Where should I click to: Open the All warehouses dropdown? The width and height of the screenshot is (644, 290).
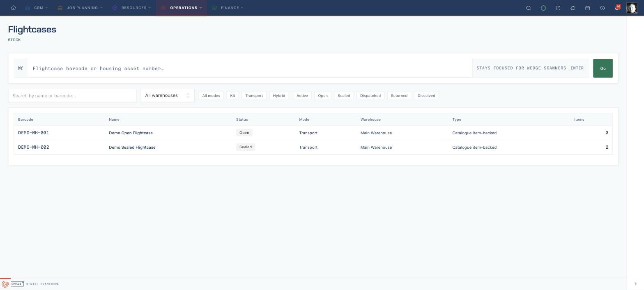coord(168,95)
